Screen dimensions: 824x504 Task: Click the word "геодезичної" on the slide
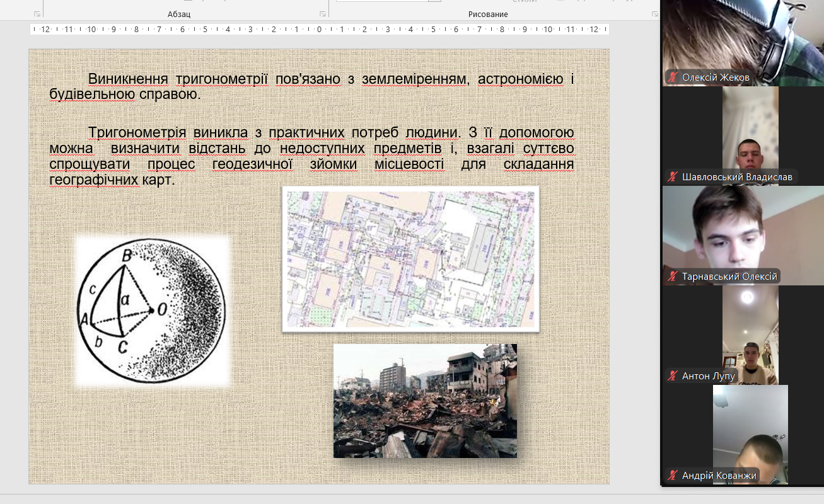point(253,164)
